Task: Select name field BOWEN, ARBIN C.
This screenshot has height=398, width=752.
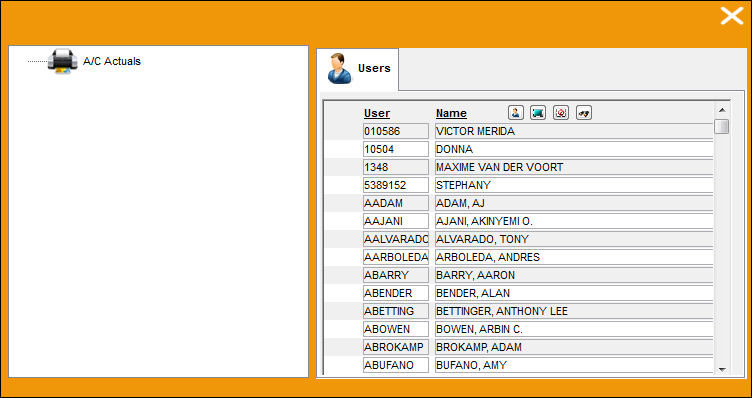Action: (574, 329)
